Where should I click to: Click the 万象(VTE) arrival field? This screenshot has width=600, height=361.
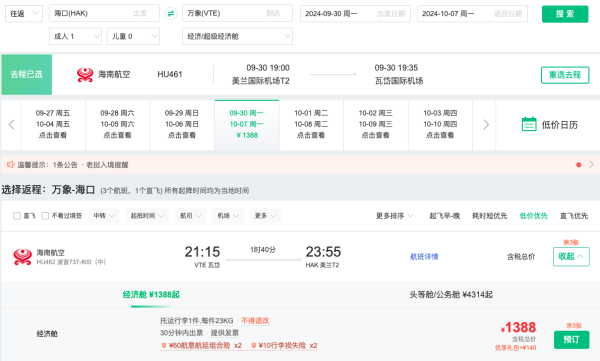[x=237, y=13]
